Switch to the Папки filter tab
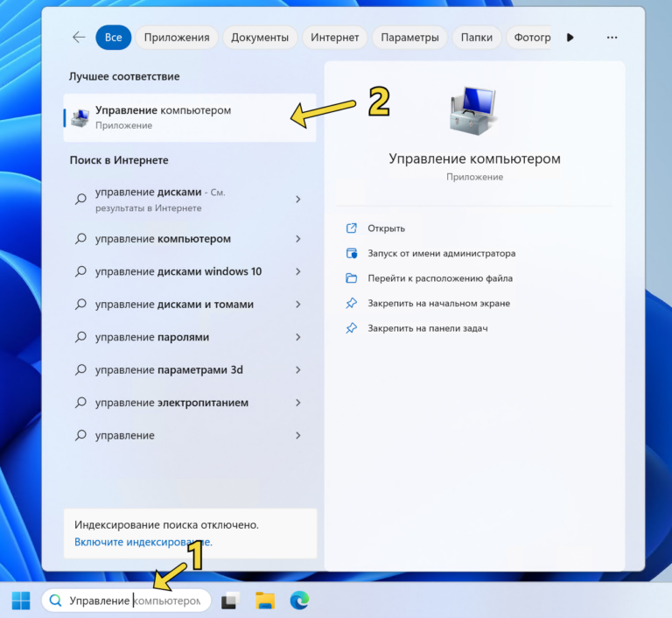 477,38
